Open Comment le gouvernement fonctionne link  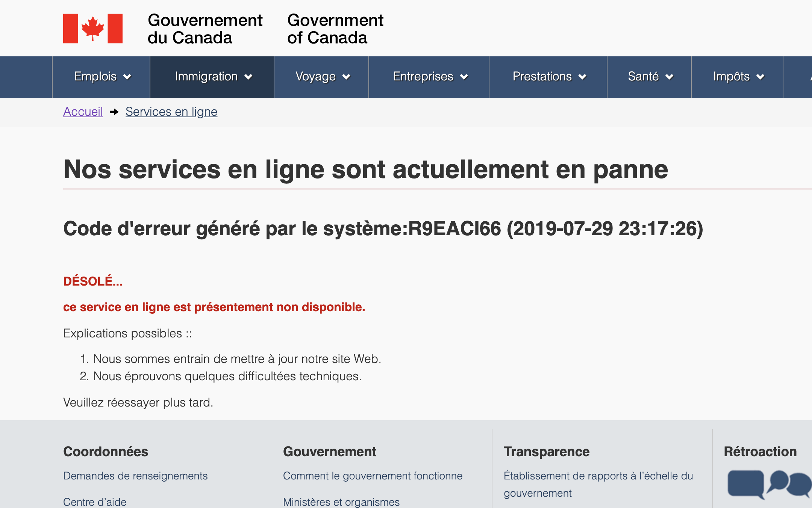[373, 476]
